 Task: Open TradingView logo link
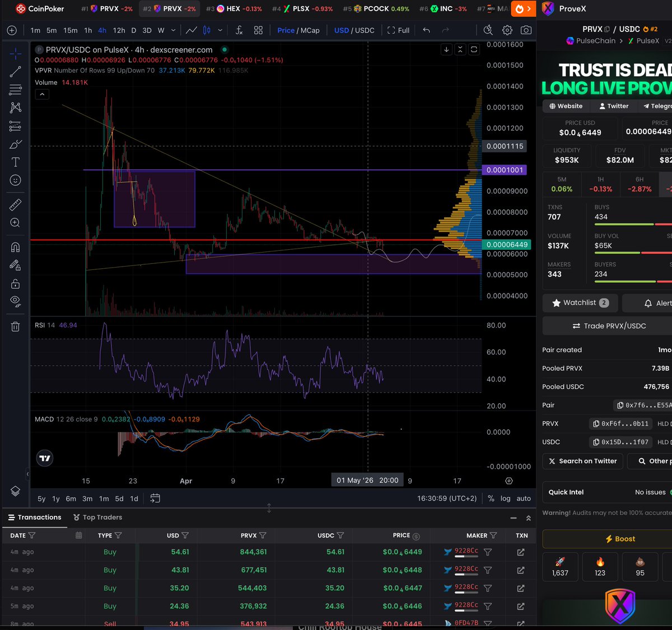45,458
